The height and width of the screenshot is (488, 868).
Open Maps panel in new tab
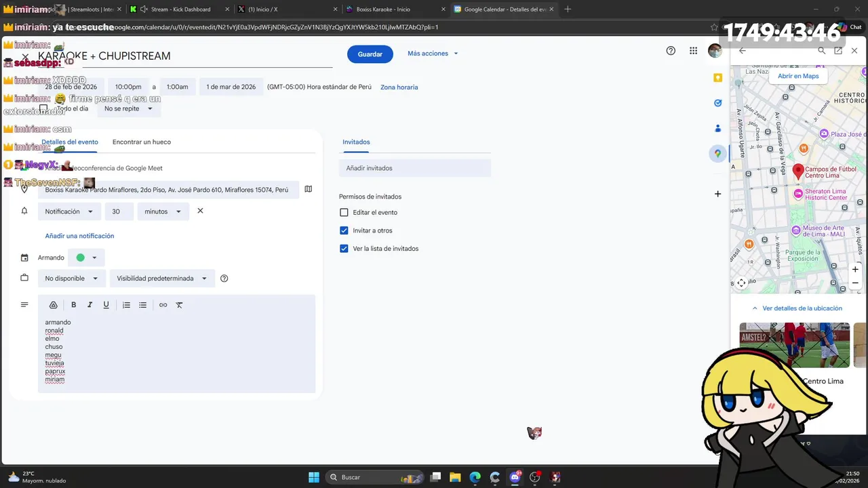coord(838,51)
